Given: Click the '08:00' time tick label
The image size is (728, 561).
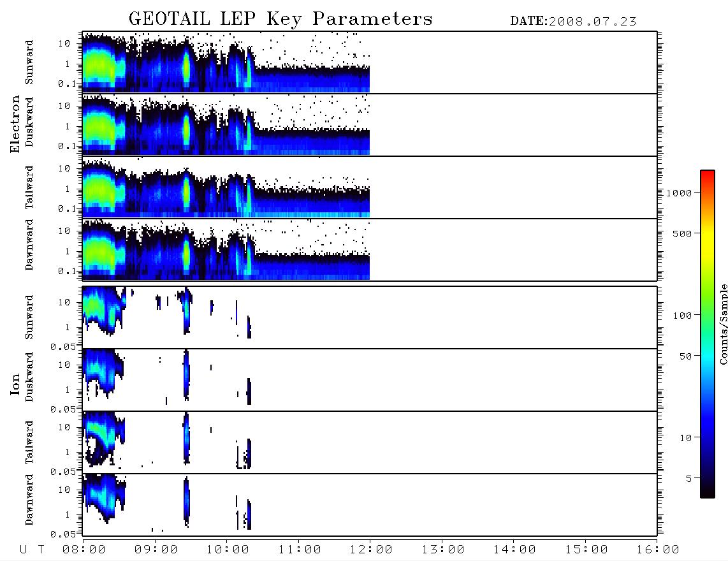Looking at the screenshot, I should (x=84, y=550).
